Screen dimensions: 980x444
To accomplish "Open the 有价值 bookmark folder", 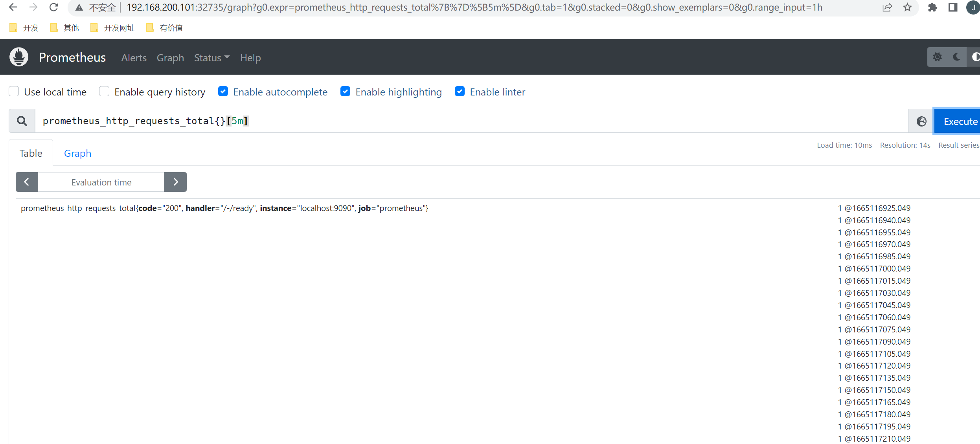I will tap(164, 28).
